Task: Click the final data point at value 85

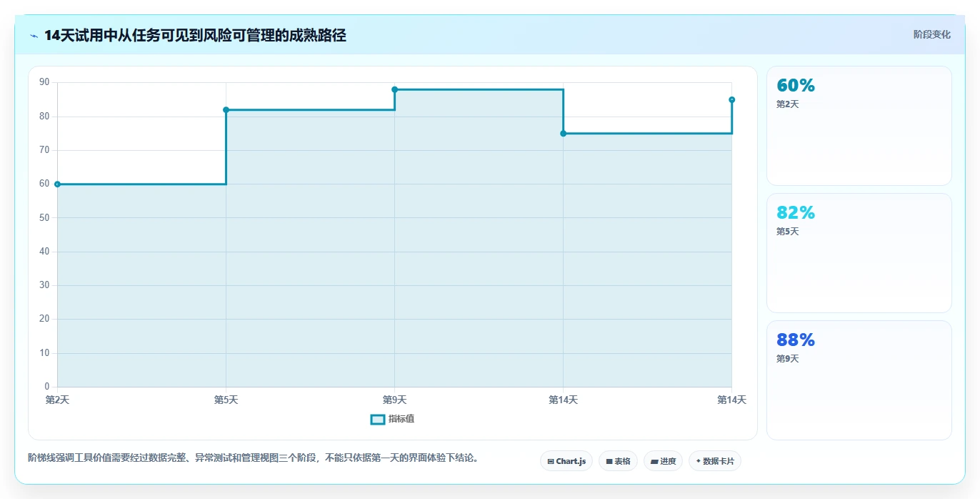Action: (x=731, y=99)
